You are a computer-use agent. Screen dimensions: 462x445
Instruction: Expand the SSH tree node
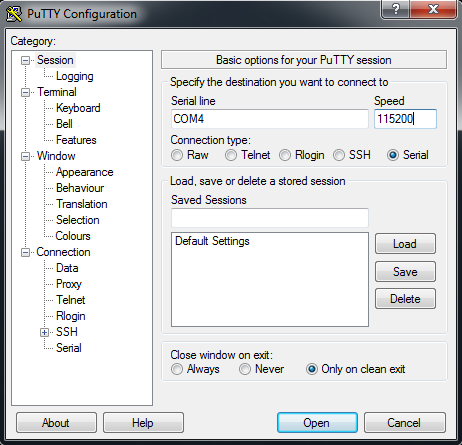(44, 332)
